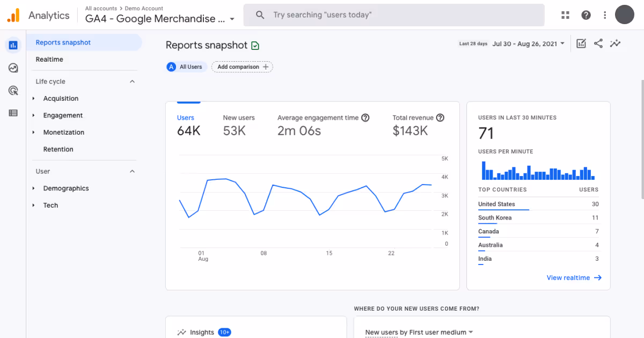The width and height of the screenshot is (644, 338).
Task: Open the Insights sparkline icon in header
Action: [x=616, y=43]
